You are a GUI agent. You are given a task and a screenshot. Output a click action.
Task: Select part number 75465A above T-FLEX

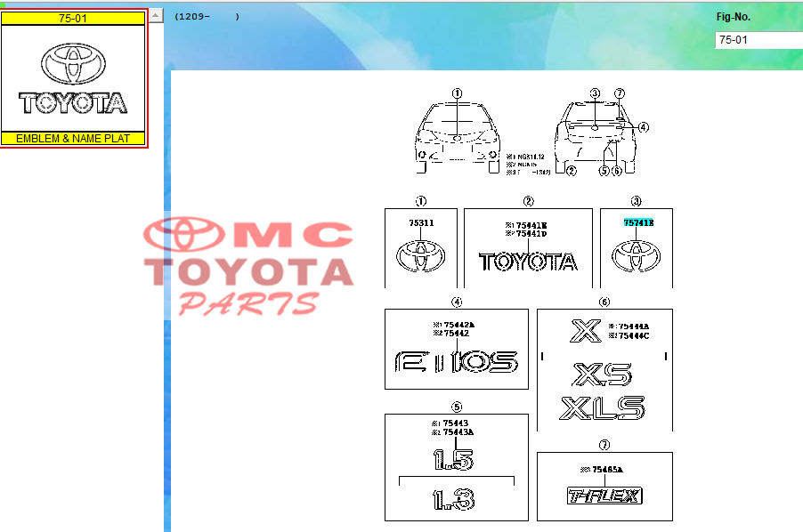608,469
